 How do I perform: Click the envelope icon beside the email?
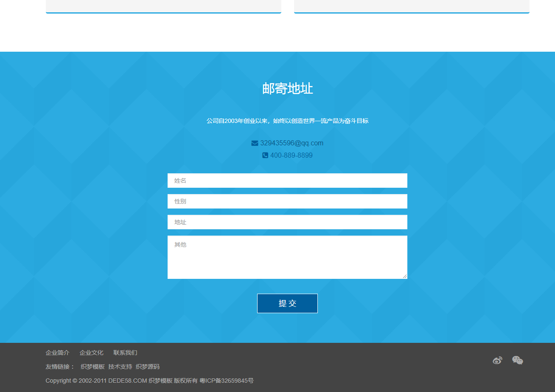(x=255, y=143)
